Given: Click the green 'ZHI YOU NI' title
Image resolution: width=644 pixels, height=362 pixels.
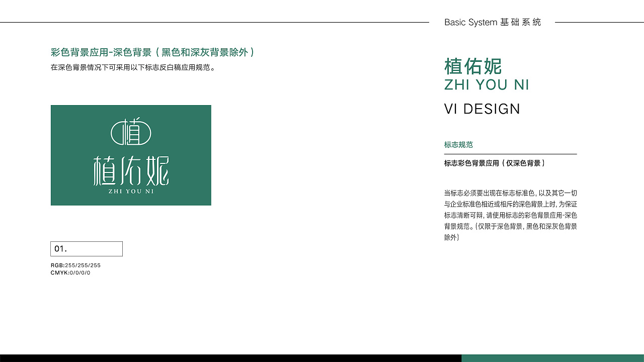Looking at the screenshot, I should (x=487, y=85).
